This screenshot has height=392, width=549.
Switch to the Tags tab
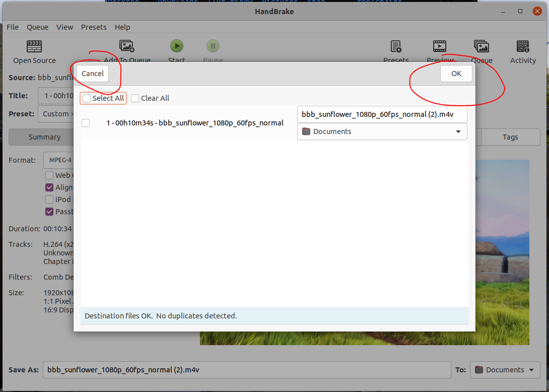(511, 137)
